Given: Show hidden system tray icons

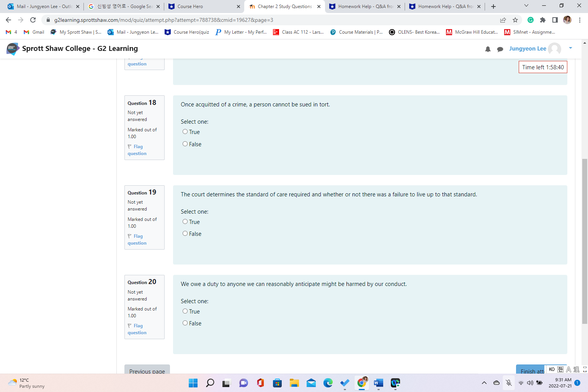Looking at the screenshot, I should (x=484, y=383).
